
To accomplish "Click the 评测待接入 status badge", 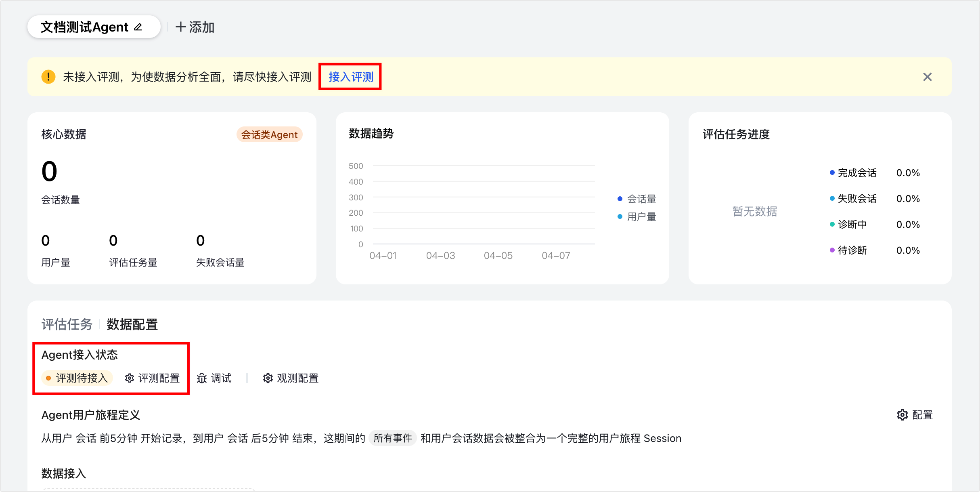I will click(x=77, y=378).
